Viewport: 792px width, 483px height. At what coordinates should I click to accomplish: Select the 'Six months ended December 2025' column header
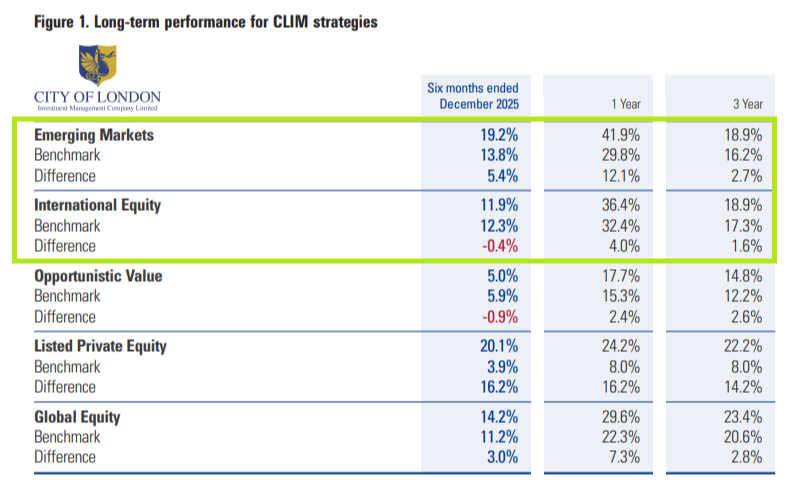click(x=473, y=97)
